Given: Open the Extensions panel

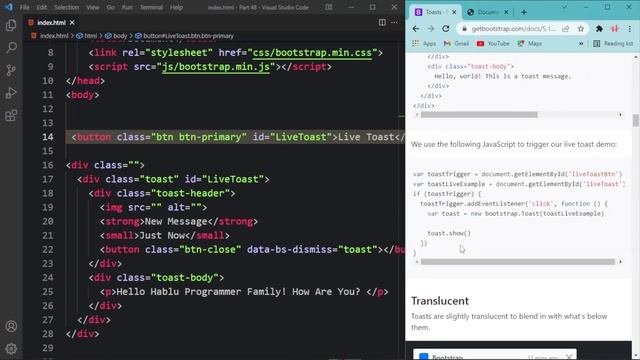Looking at the screenshot, I should (x=11, y=116).
